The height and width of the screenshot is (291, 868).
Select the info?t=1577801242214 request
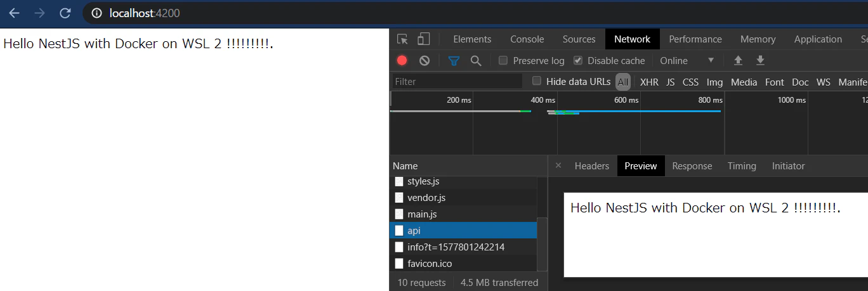click(463, 247)
